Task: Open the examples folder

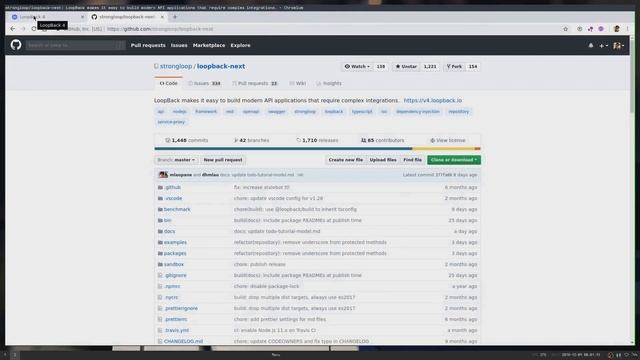Action: [x=175, y=242]
